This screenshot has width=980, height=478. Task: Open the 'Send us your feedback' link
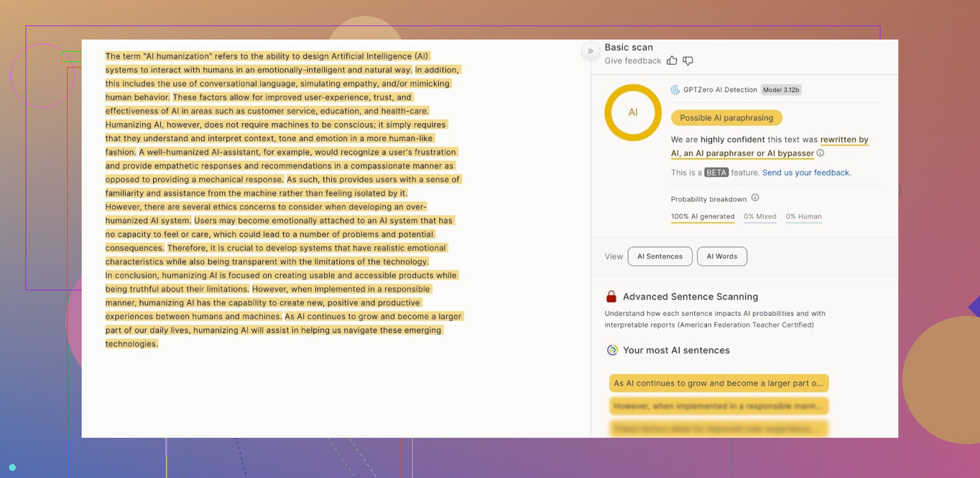[x=806, y=173]
